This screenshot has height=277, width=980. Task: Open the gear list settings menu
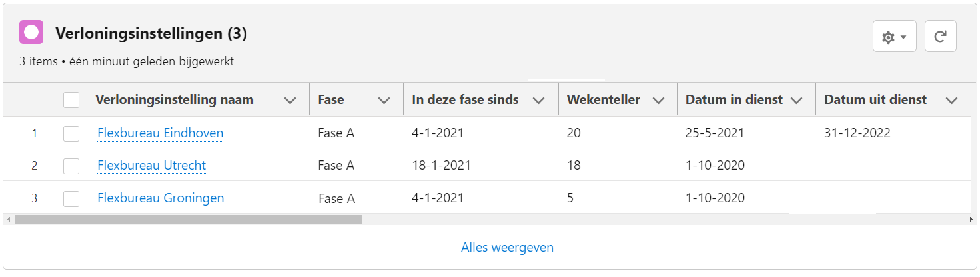click(894, 36)
